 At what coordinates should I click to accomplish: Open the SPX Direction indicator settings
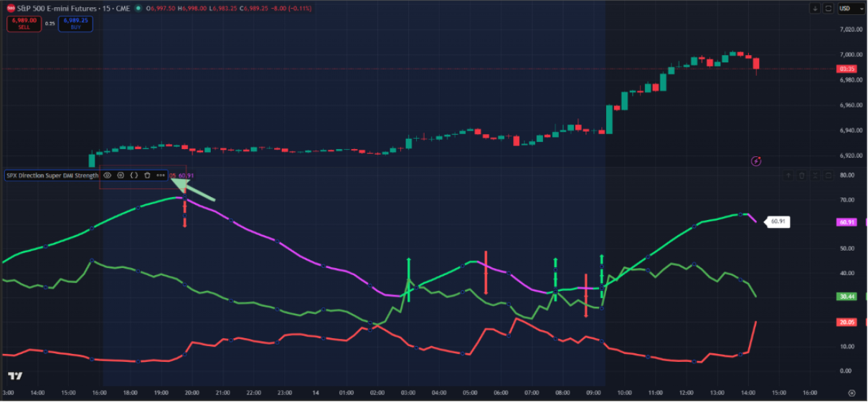121,175
